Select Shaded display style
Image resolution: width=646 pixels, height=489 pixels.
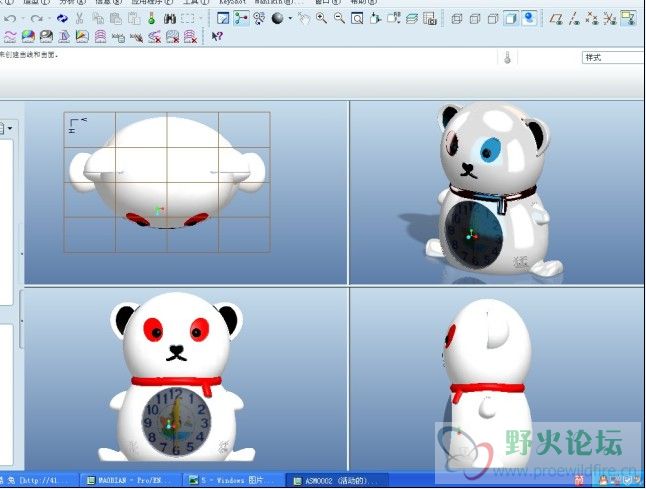pyautogui.click(x=511, y=19)
